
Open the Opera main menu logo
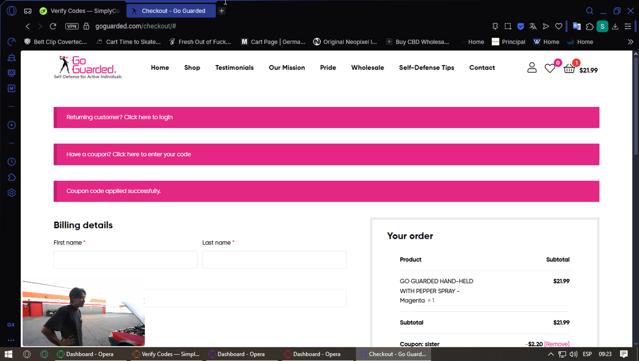[x=11, y=11]
